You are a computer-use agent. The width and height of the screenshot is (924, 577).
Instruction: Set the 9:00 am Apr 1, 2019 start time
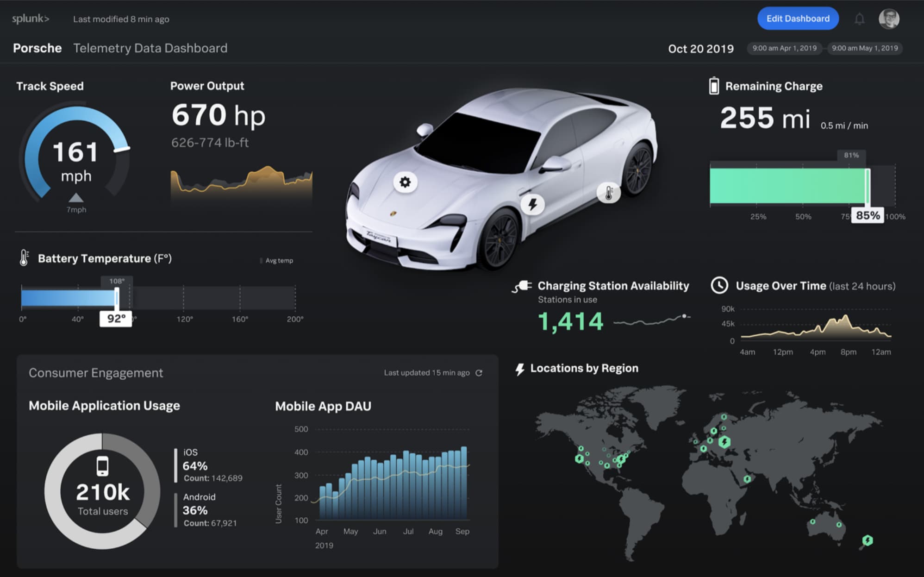784,48
